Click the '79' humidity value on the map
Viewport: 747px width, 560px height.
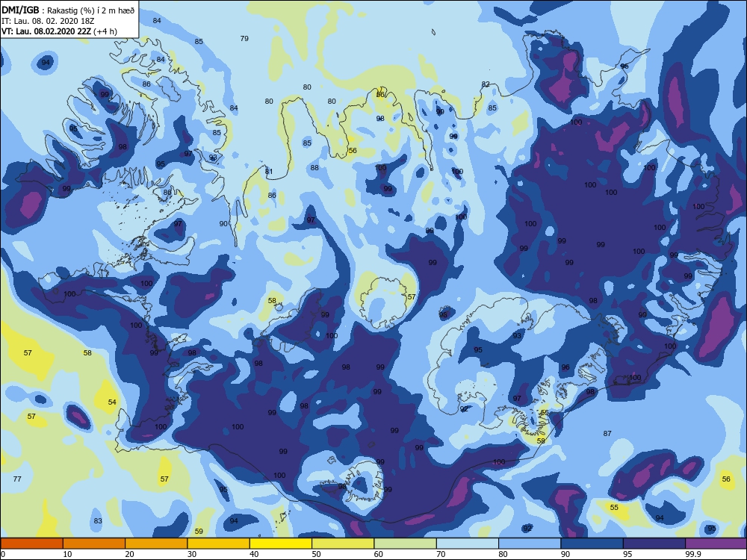(244, 39)
